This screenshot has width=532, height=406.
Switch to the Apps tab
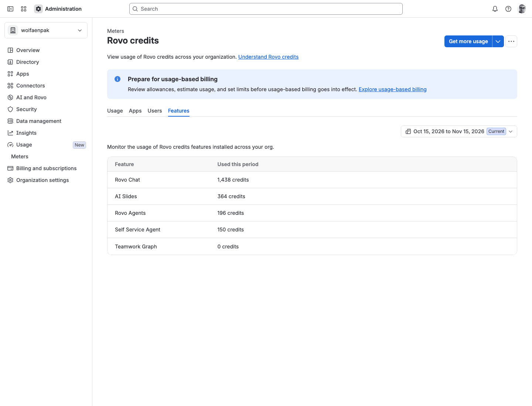135,111
